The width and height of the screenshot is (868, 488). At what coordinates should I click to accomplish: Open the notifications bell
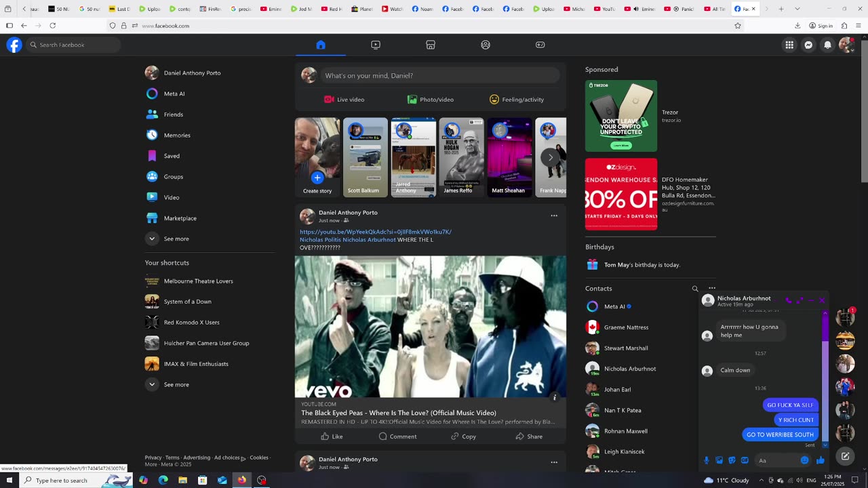pyautogui.click(x=827, y=45)
